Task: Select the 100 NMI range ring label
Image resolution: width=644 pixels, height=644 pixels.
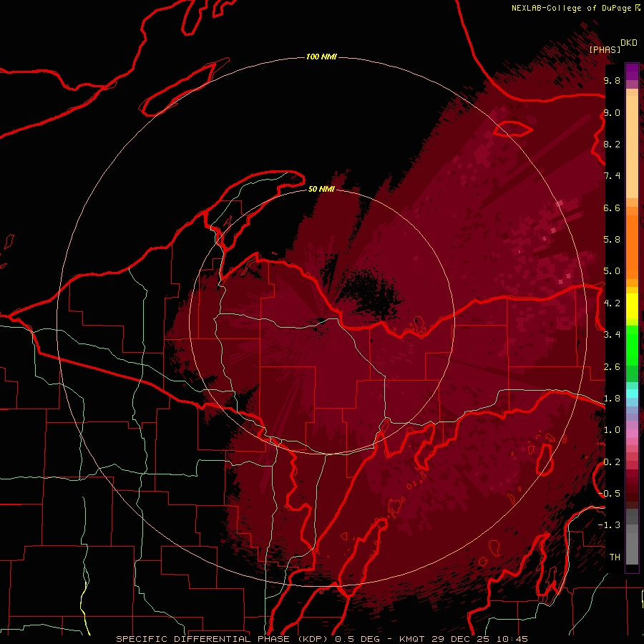Action: [x=321, y=57]
